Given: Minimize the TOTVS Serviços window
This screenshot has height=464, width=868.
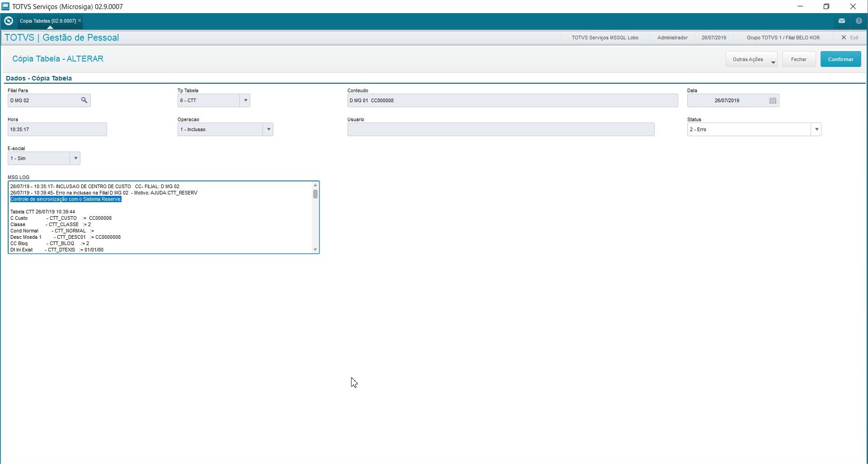Looking at the screenshot, I should pyautogui.click(x=800, y=6).
